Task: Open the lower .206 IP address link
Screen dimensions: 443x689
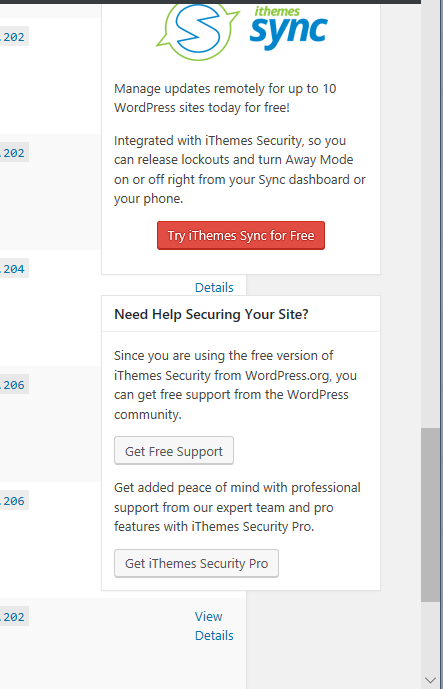Action: pos(13,501)
